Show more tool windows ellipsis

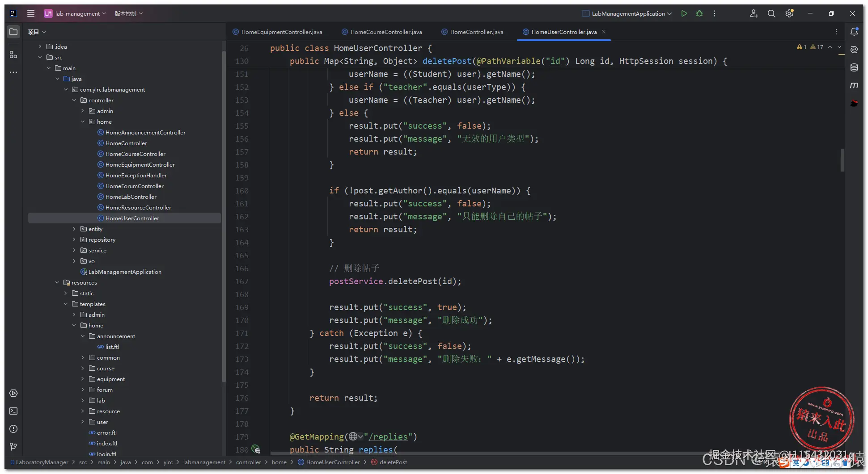point(13,72)
